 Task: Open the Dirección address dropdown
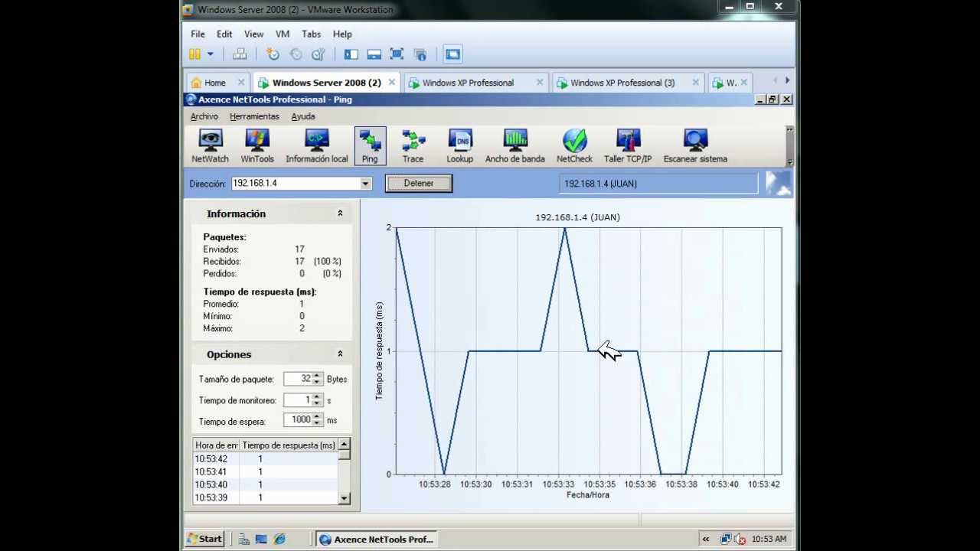point(365,184)
